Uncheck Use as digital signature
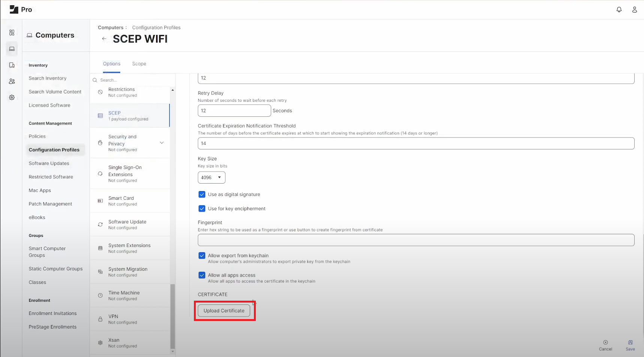Screen dimensions: 644x357 pos(202,194)
